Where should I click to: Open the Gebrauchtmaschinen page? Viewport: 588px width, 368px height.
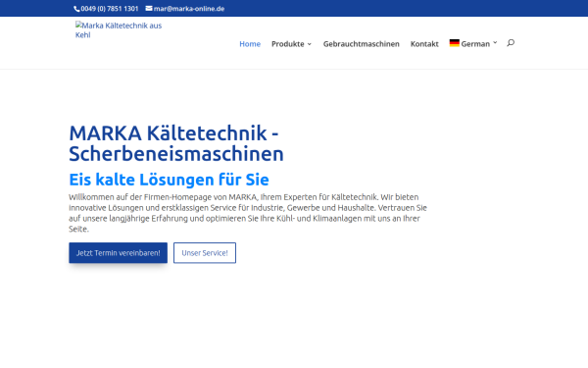click(361, 44)
